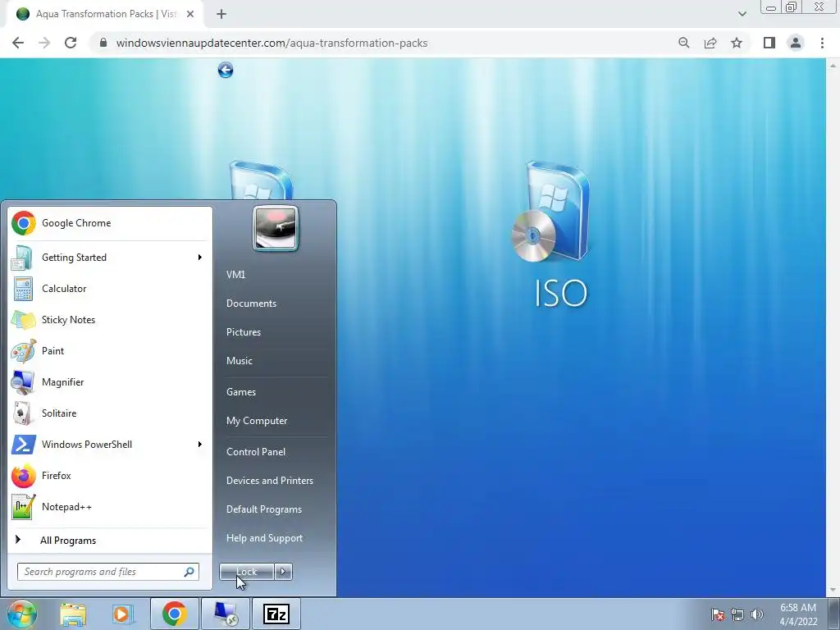Open Default Programs
The width and height of the screenshot is (840, 630).
[x=264, y=509]
